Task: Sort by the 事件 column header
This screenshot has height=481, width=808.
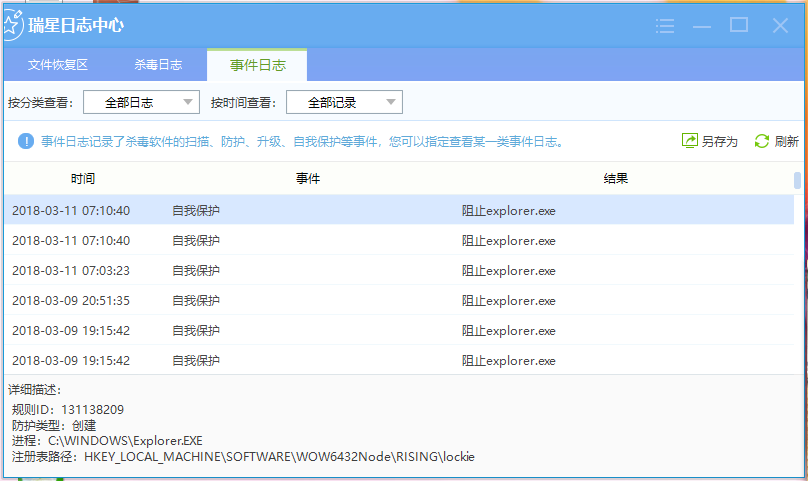Action: coord(308,179)
